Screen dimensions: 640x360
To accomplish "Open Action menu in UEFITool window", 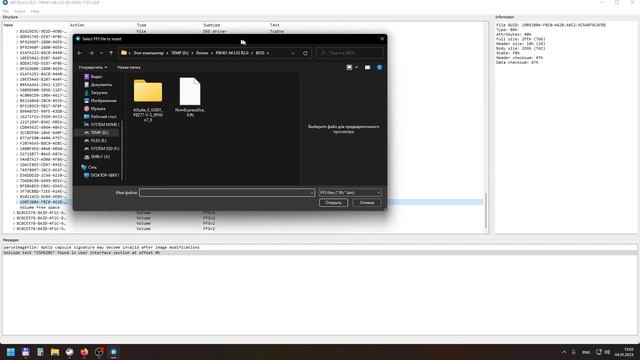I will [x=20, y=11].
